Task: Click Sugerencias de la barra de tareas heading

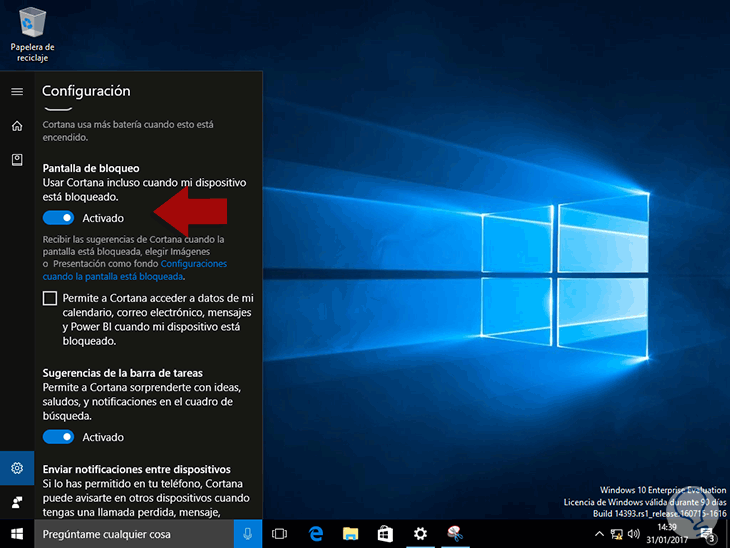Action: coord(122,373)
